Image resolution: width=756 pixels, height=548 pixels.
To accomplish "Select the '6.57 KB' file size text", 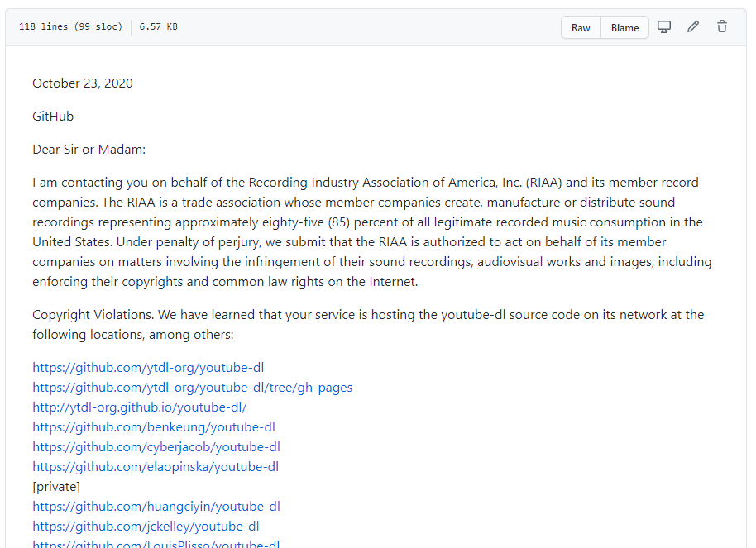I will click(158, 27).
